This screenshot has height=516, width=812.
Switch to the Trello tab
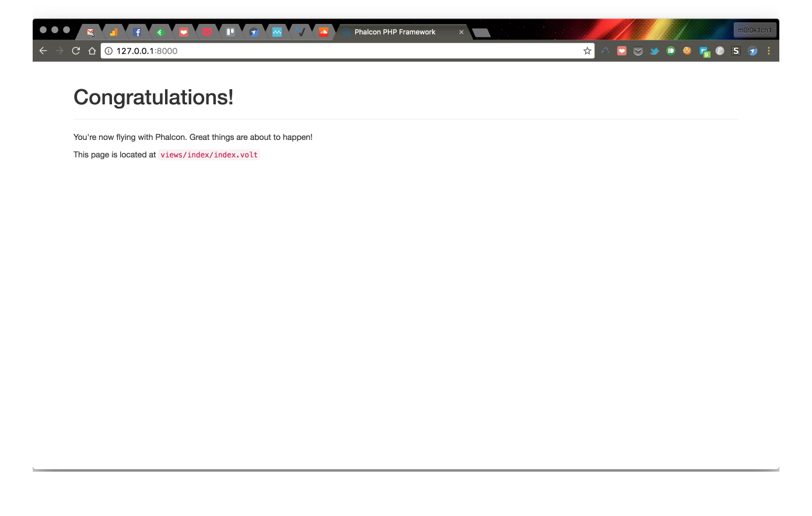230,32
